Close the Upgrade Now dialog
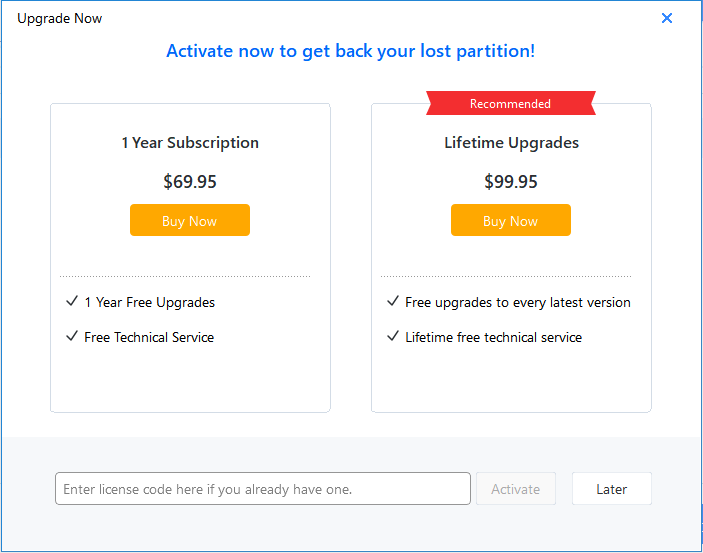The height and width of the screenshot is (553, 703). point(667,18)
